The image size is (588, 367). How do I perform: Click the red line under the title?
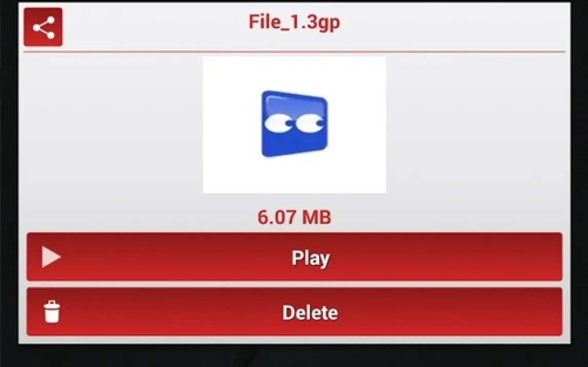pos(295,52)
